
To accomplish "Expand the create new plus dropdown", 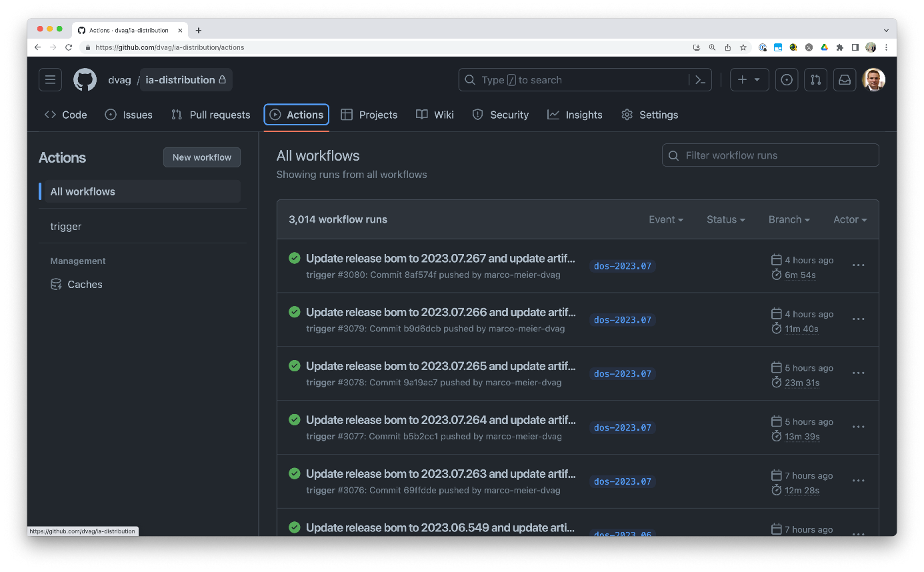I will coord(749,80).
